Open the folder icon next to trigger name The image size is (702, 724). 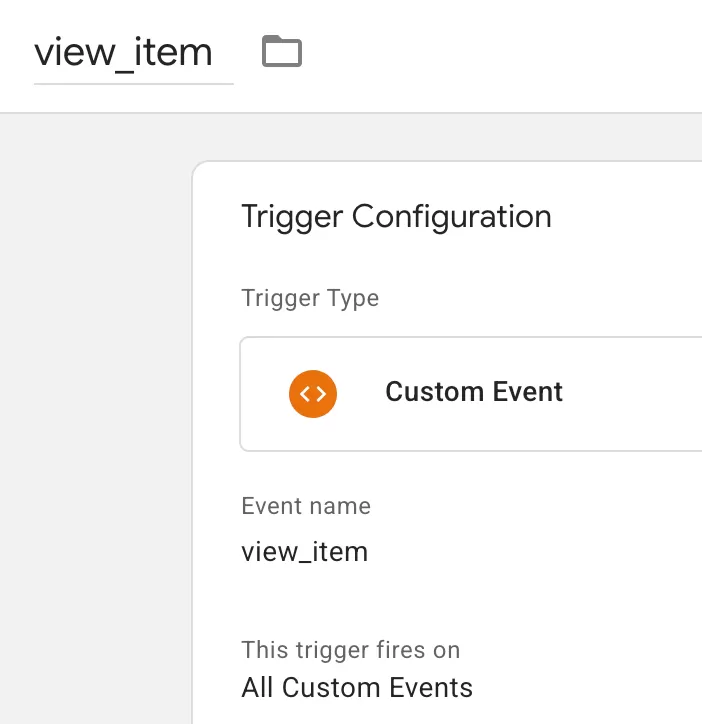click(282, 51)
